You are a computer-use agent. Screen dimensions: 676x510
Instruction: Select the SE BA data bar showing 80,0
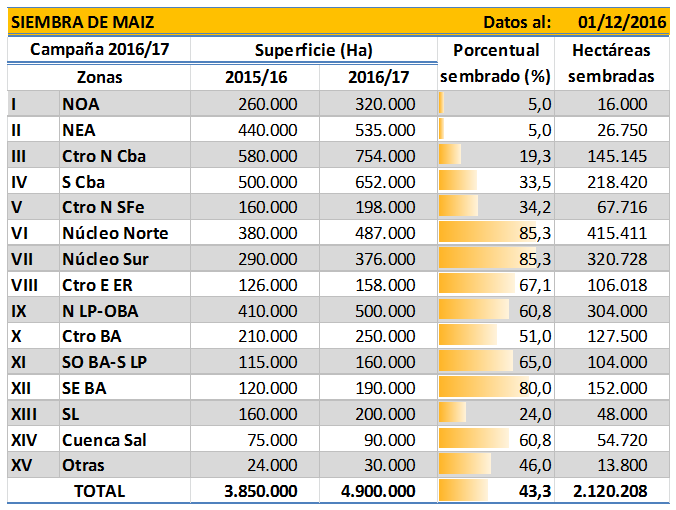496,387
